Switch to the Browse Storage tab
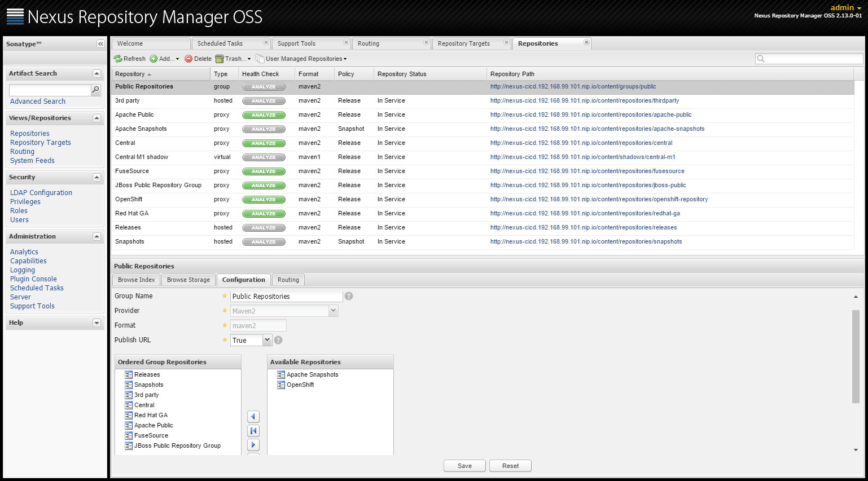 coord(188,280)
